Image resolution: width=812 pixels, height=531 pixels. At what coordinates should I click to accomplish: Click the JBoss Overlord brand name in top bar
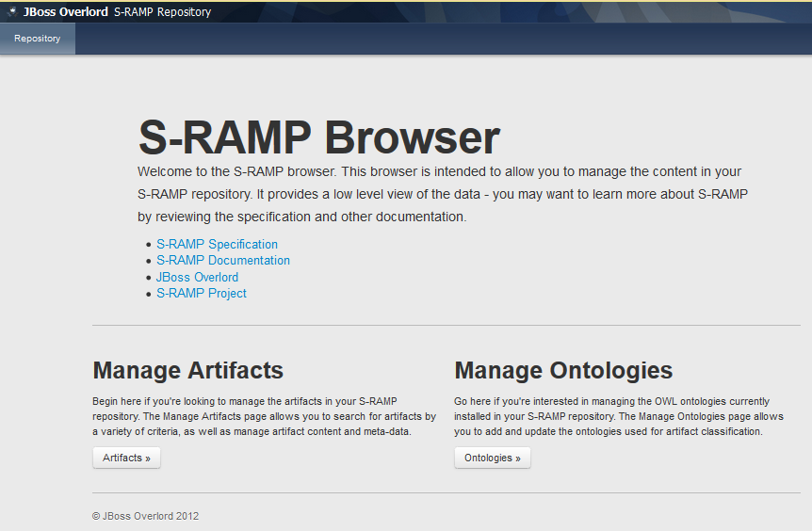65,12
